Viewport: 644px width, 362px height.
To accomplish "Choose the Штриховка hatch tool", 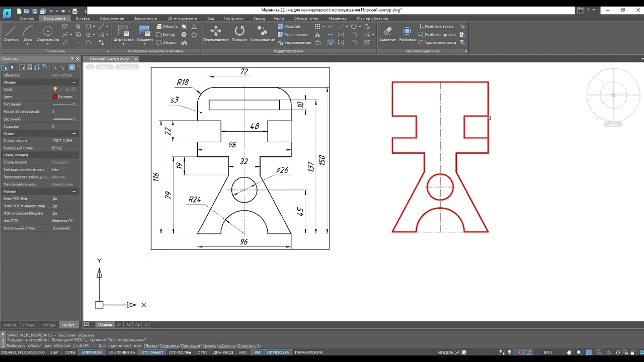I will pos(123,34).
